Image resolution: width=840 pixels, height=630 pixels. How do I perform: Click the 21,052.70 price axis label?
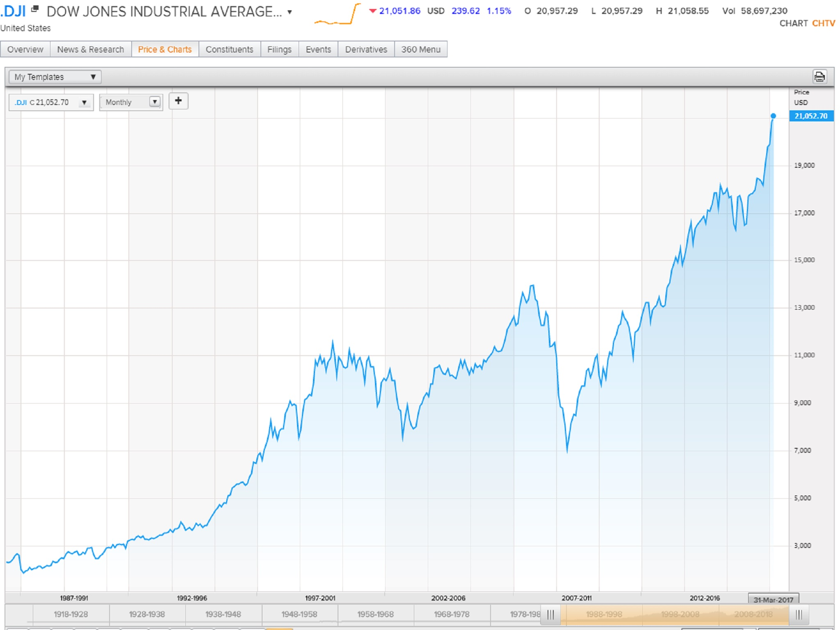(x=811, y=116)
